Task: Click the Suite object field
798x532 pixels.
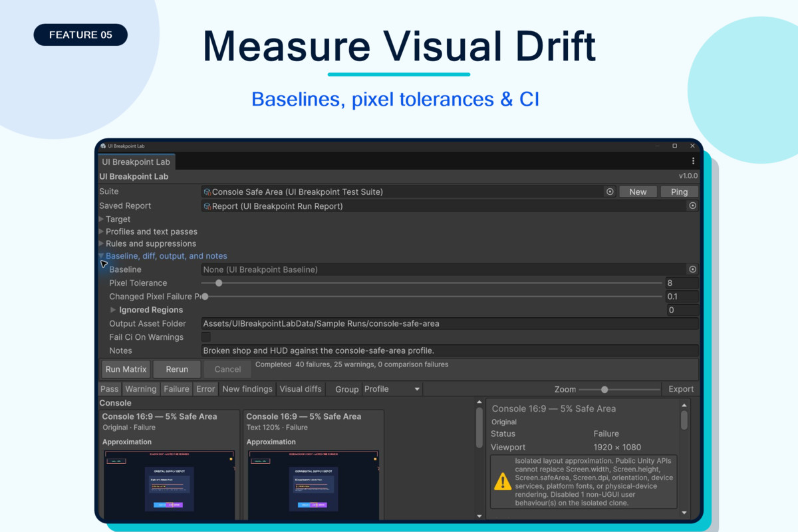Action: tap(408, 192)
